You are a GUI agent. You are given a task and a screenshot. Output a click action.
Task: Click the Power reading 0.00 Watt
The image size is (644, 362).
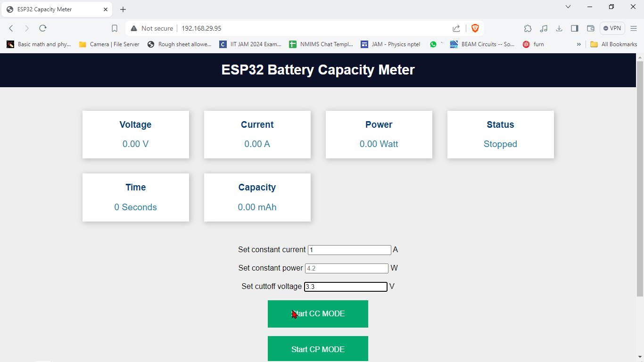(379, 144)
